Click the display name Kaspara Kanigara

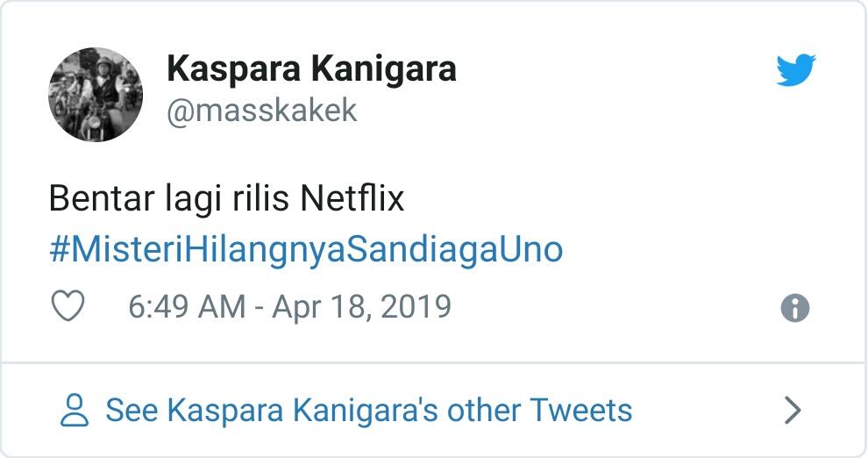[x=311, y=68]
